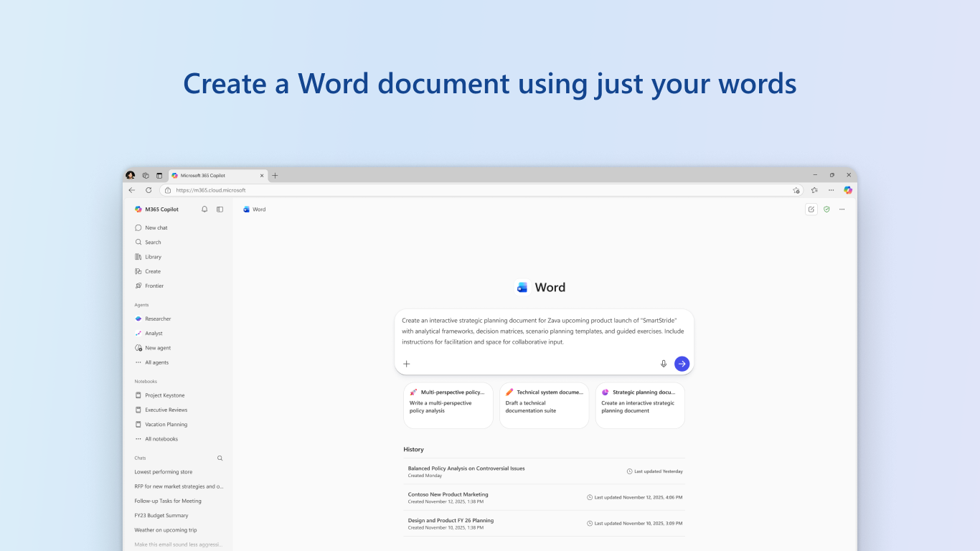Click "Last updated November 10, 2025, 3:09 PM"
The image size is (980, 551).
pyautogui.click(x=635, y=523)
